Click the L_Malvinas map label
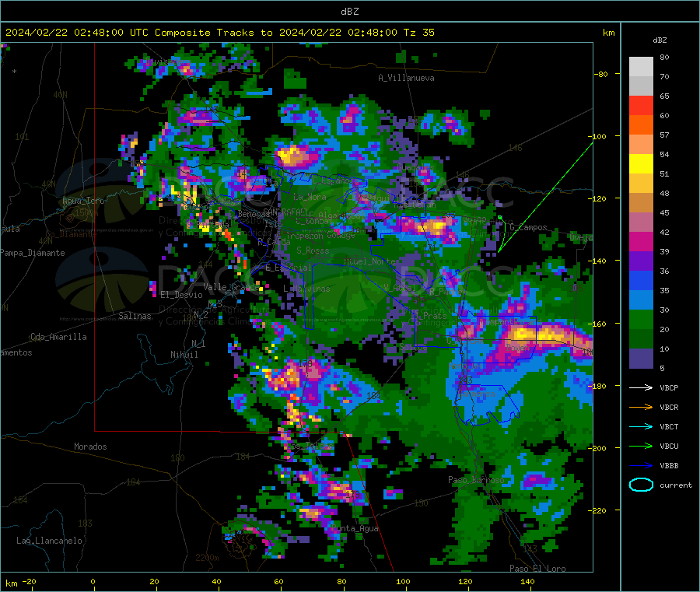700x592 pixels. pyautogui.click(x=306, y=289)
